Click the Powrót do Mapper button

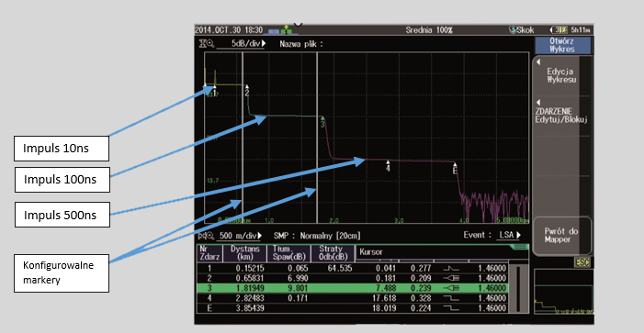[561, 236]
